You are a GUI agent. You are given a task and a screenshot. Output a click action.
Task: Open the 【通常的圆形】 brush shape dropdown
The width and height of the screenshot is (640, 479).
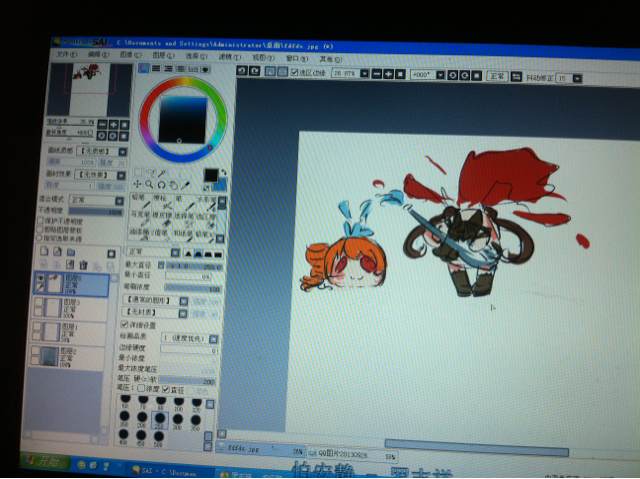click(184, 302)
